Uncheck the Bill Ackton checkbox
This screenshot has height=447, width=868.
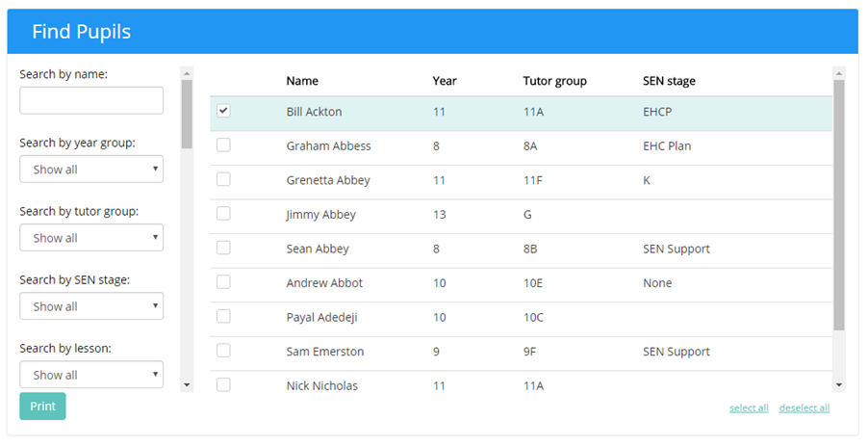coord(223,111)
